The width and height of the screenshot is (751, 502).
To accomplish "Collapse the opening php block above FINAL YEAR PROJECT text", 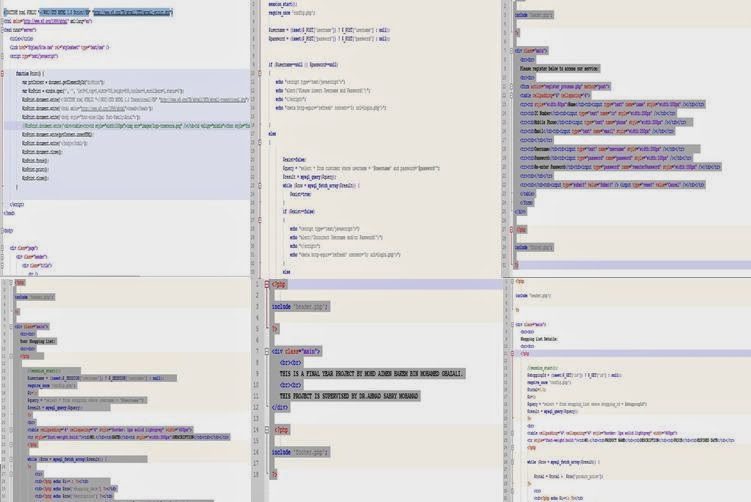I will point(267,284).
